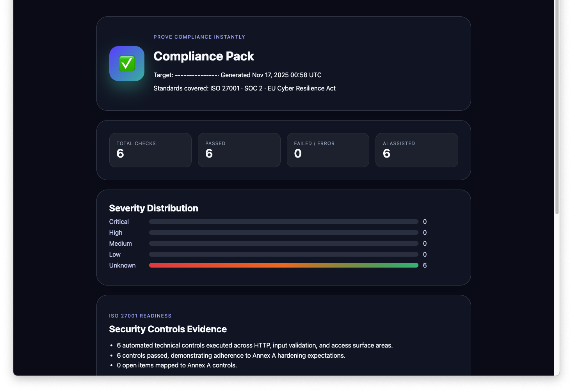573x392 pixels.
Task: Click the Severity Distribution heading
Action: (153, 208)
